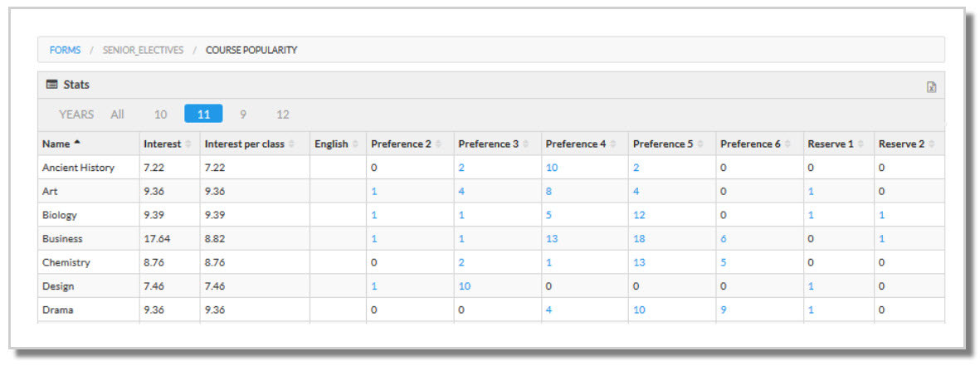Sort by Interest column
Viewport: 980px width, 366px height.
coord(169,144)
